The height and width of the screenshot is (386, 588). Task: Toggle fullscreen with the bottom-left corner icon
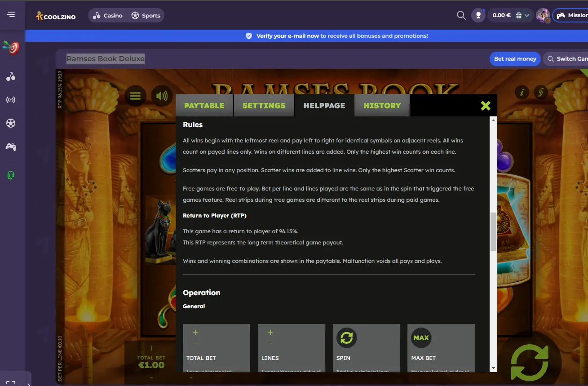[11, 383]
